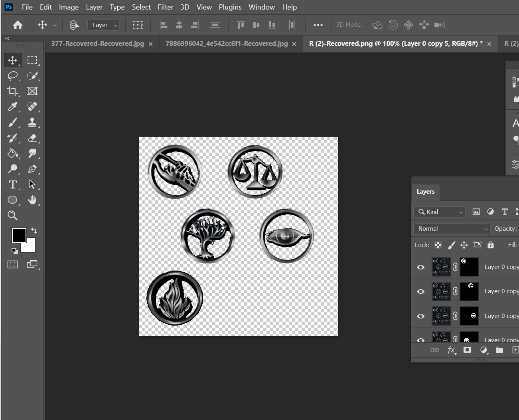Hide the third Layer 0 copy layer
This screenshot has height=420, width=519.
click(420, 316)
